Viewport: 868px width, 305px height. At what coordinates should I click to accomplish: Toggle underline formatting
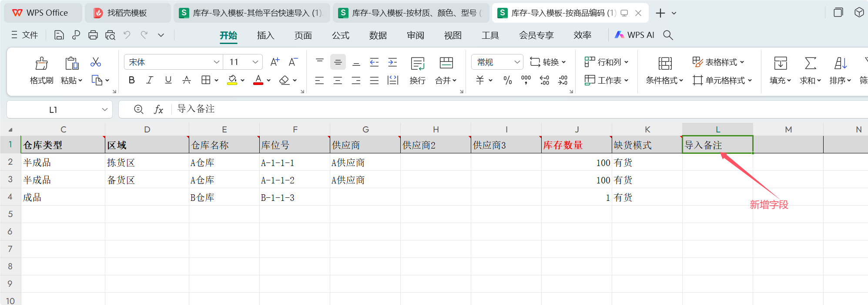(168, 80)
